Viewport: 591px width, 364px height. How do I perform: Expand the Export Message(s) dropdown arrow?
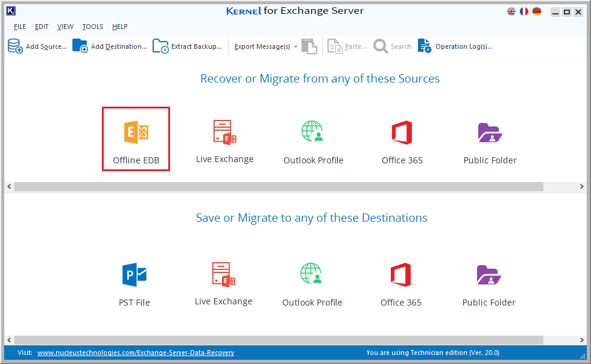coord(296,47)
